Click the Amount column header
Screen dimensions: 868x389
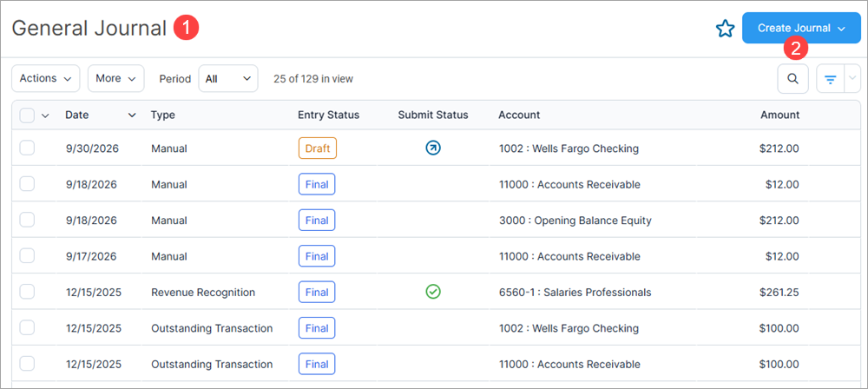pos(780,115)
